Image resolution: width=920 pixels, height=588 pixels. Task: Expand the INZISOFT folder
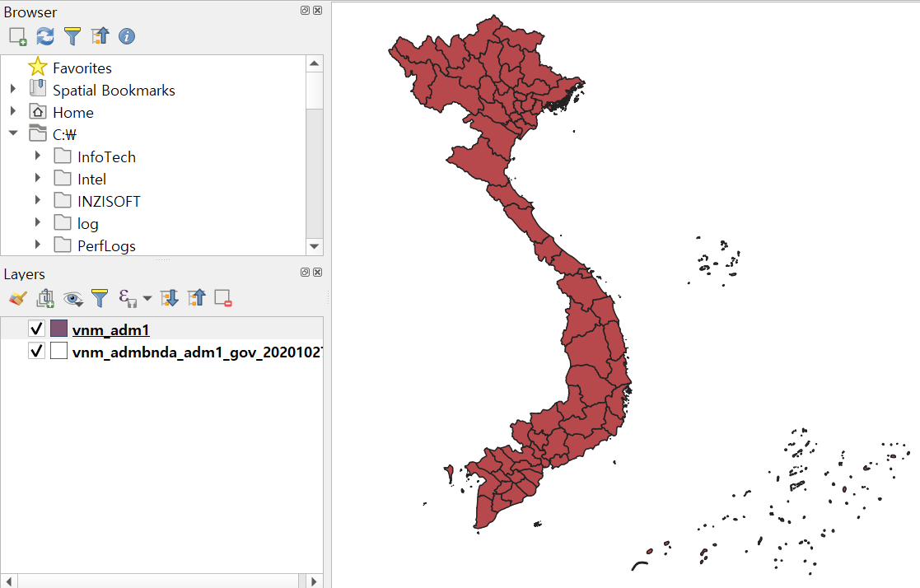point(38,200)
